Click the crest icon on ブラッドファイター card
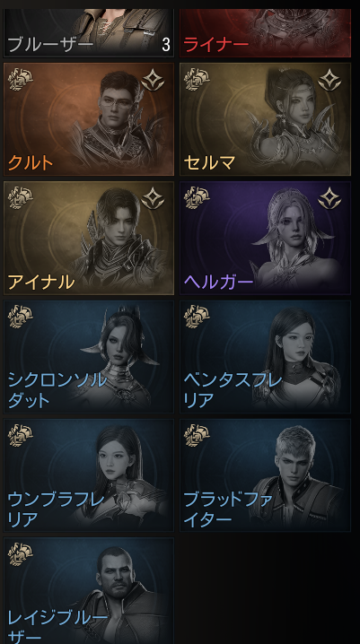This screenshot has height=644, width=360. pos(197,435)
